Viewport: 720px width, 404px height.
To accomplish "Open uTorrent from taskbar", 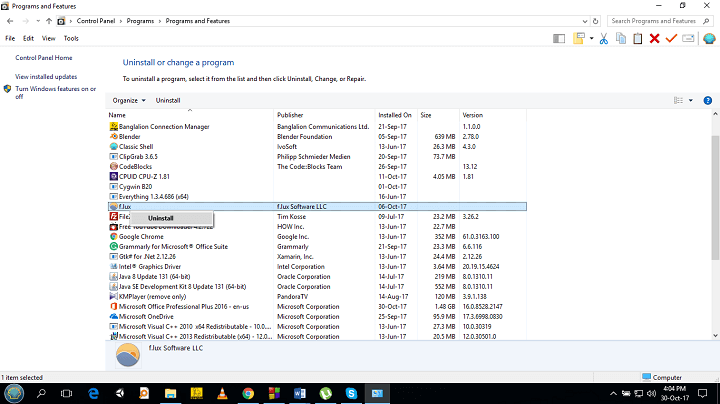I will tap(326, 393).
